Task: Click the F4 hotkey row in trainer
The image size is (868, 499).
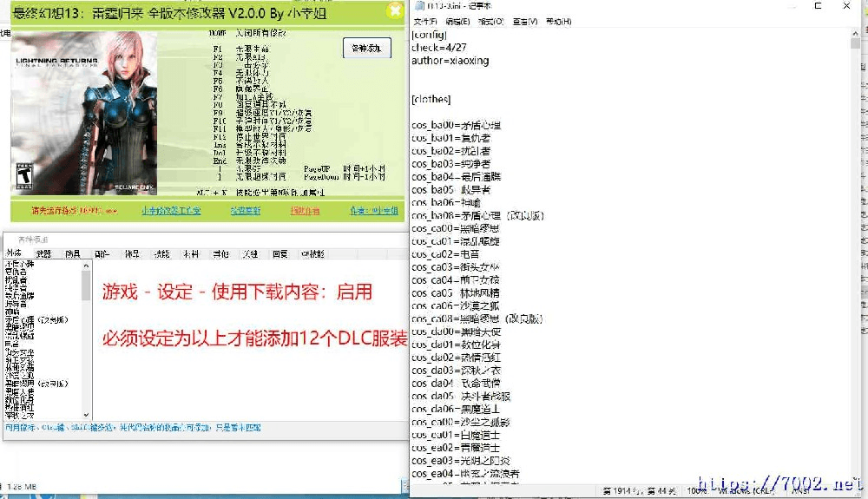Action: point(241,73)
